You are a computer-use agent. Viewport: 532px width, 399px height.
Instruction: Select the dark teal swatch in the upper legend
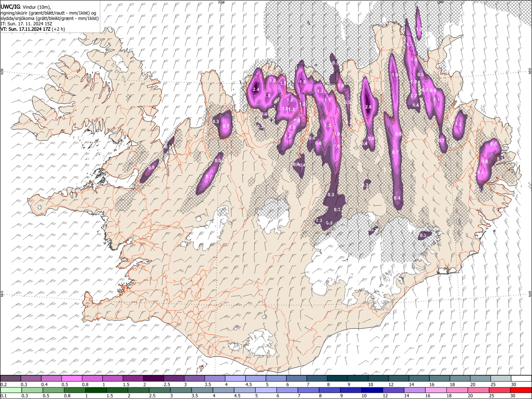pyautogui.click(x=337, y=378)
